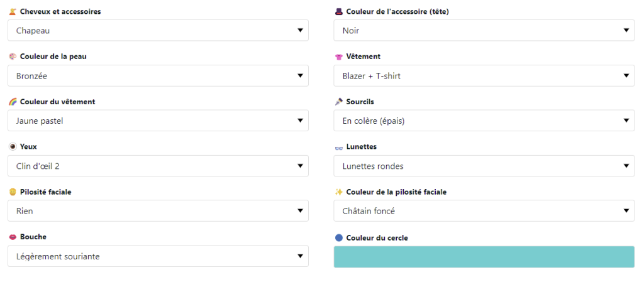Expand the Sourcils dropdown set to En colère
Screen dimensions: 644x282
pos(484,121)
